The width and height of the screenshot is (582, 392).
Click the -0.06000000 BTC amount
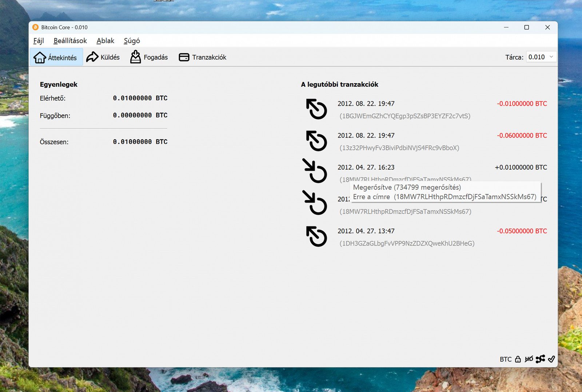click(522, 136)
